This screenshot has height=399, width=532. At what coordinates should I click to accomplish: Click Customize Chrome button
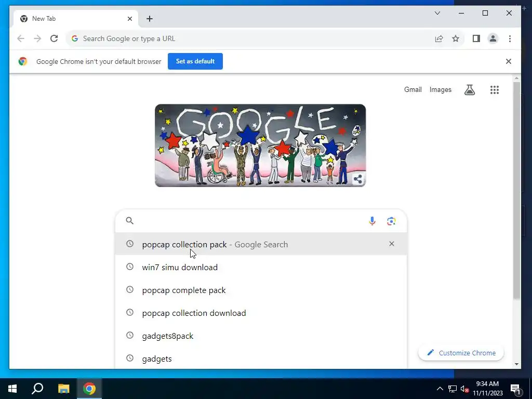pos(461,353)
